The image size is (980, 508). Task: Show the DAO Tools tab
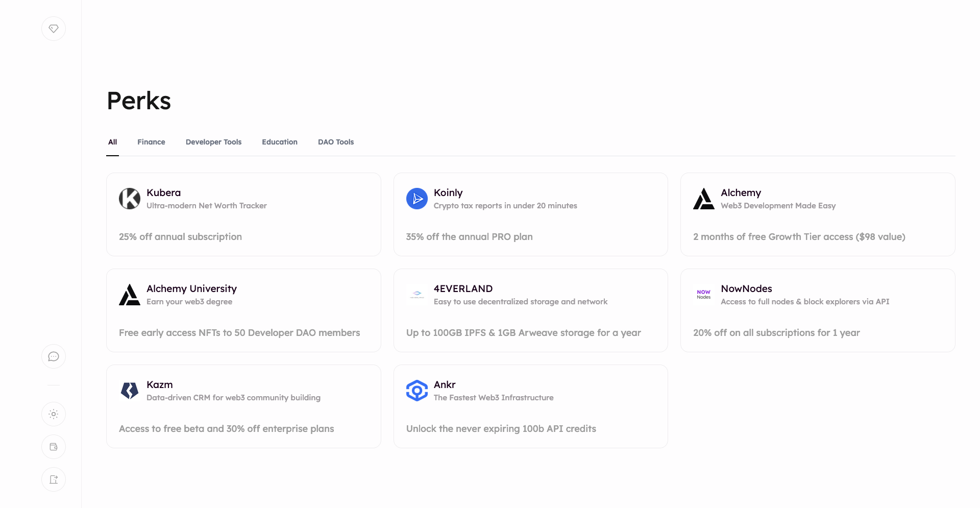(336, 142)
